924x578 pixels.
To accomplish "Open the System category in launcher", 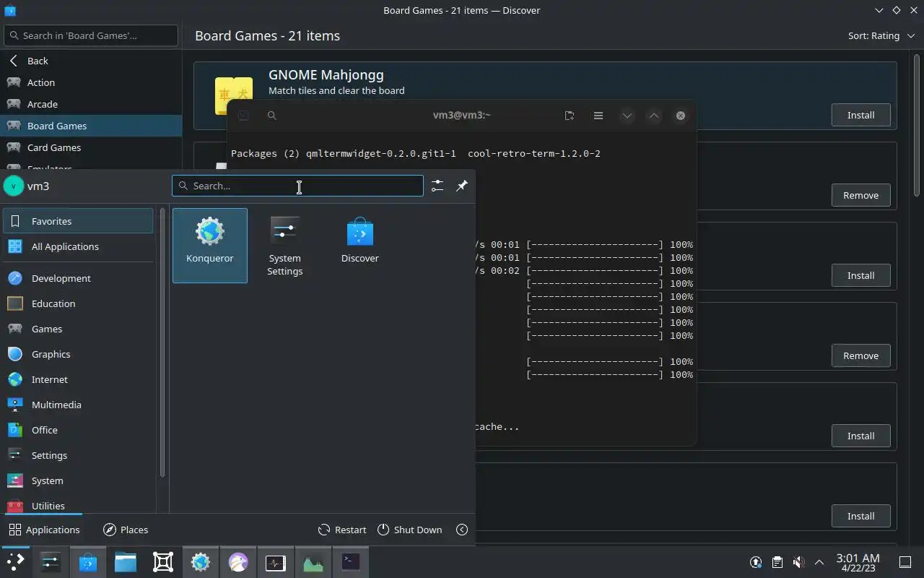I will click(x=78, y=480).
